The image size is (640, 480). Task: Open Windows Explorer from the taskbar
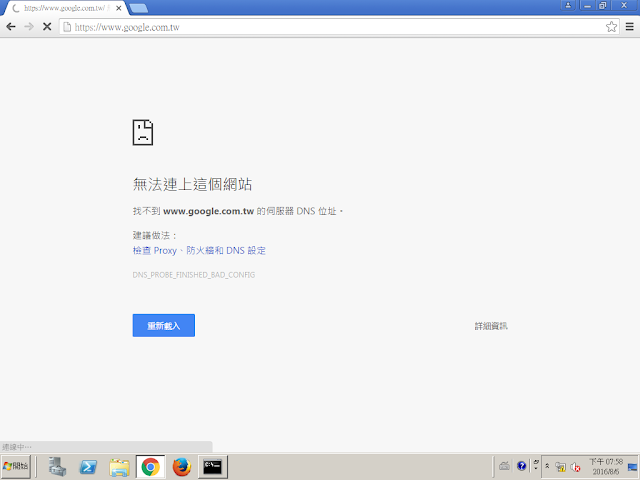[119, 467]
